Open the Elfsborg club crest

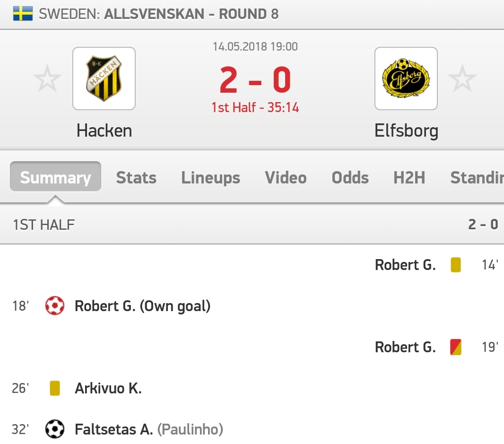coord(406,78)
